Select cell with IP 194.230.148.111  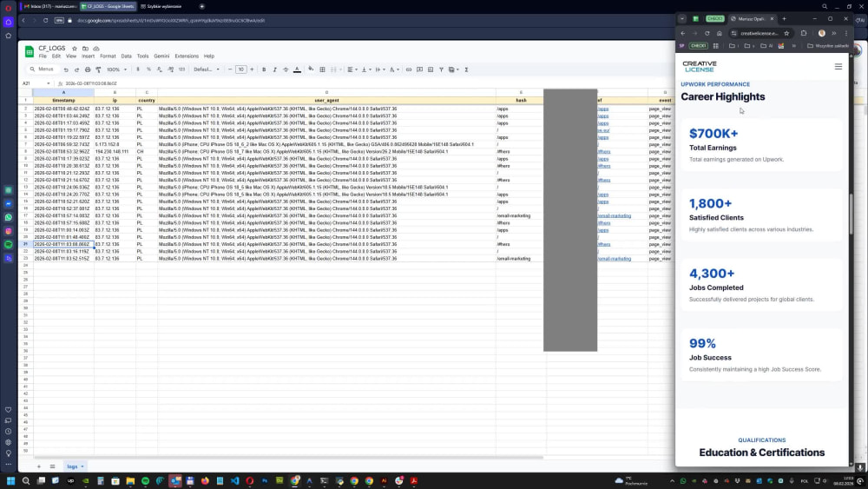[x=115, y=152]
